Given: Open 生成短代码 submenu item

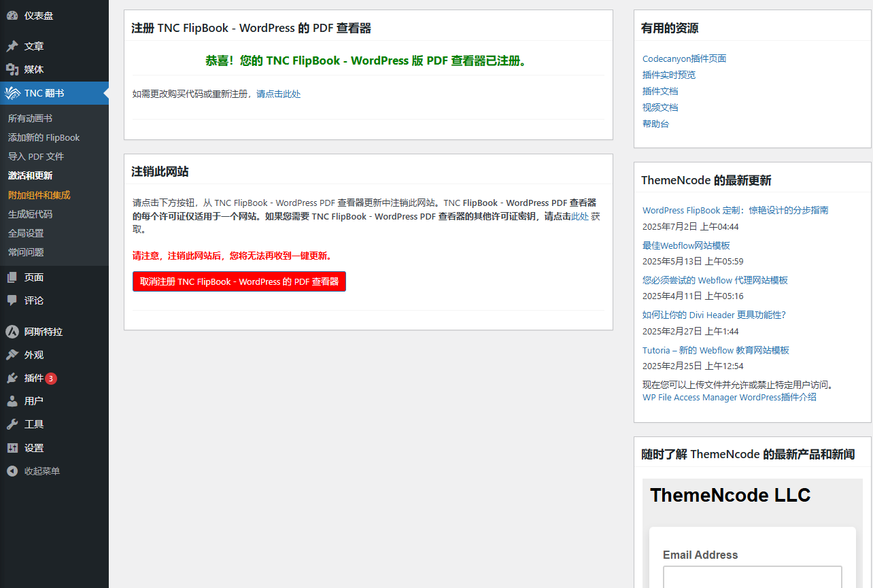Looking at the screenshot, I should pos(30,214).
